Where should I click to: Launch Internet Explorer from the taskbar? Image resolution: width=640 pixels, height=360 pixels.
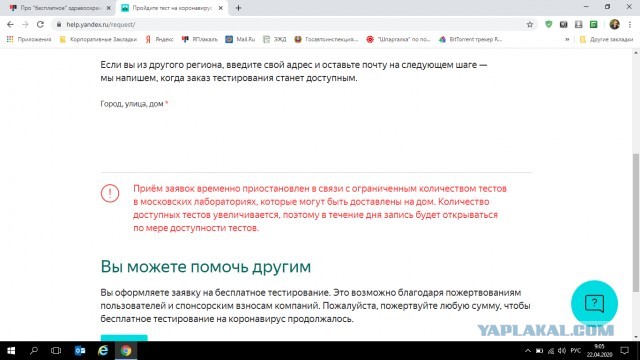point(103,351)
